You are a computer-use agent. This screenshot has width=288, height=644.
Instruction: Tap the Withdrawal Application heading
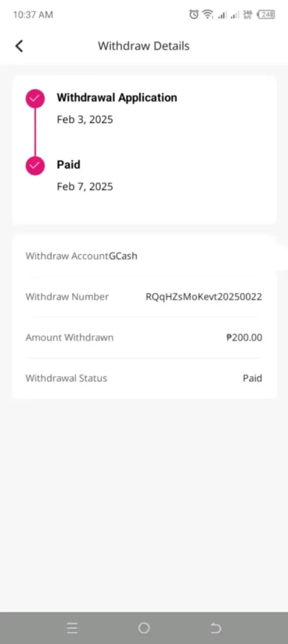(x=117, y=98)
